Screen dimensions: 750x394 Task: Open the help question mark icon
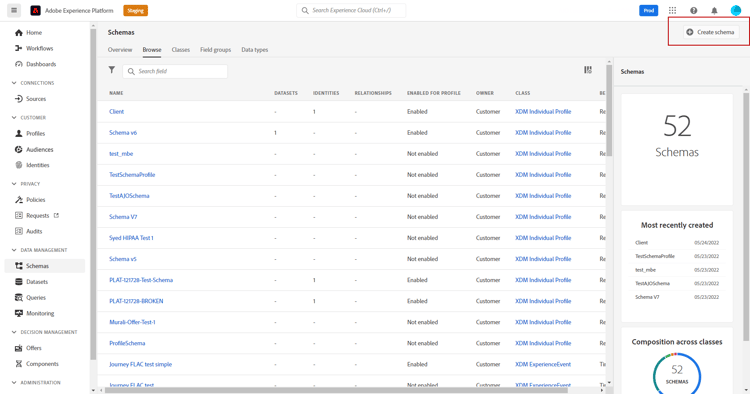click(x=693, y=10)
